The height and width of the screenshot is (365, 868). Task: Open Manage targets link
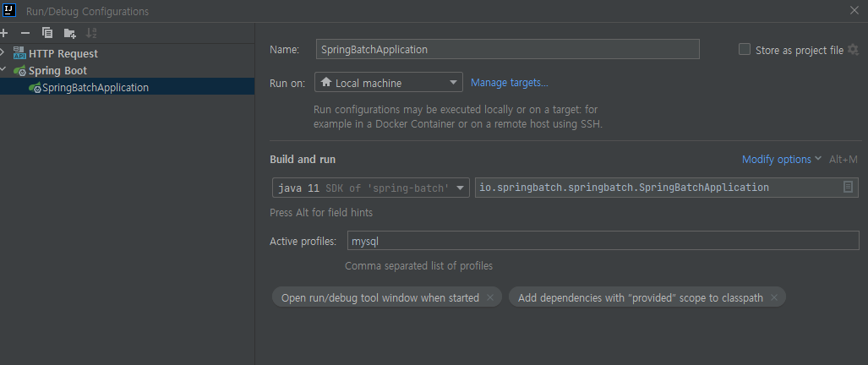tap(510, 83)
